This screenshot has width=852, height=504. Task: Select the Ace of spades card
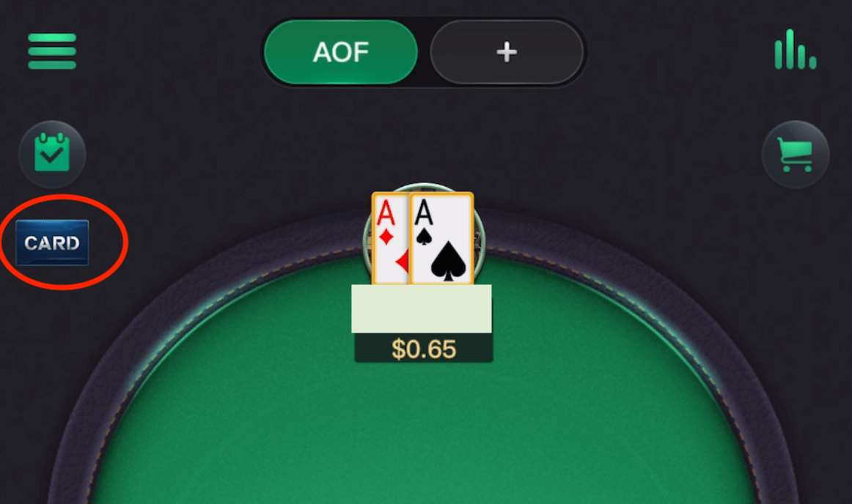coord(441,238)
